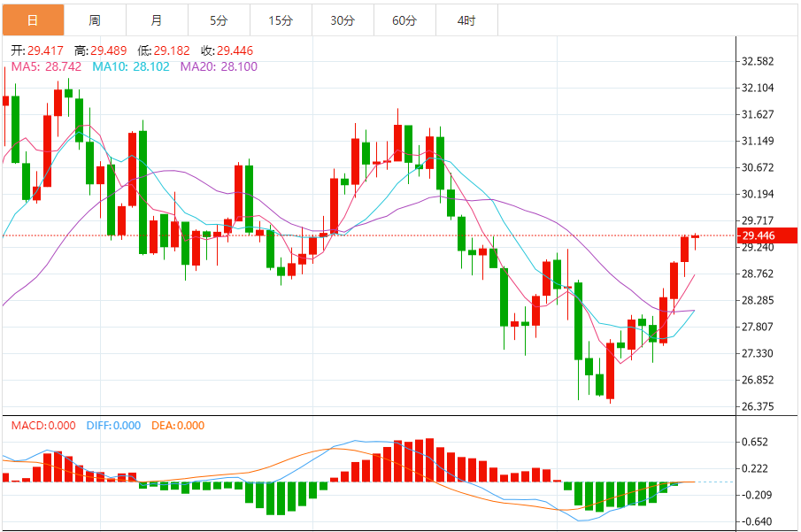The image size is (801, 532).
Task: Click the MA5: 28.742 label
Action: (x=47, y=66)
